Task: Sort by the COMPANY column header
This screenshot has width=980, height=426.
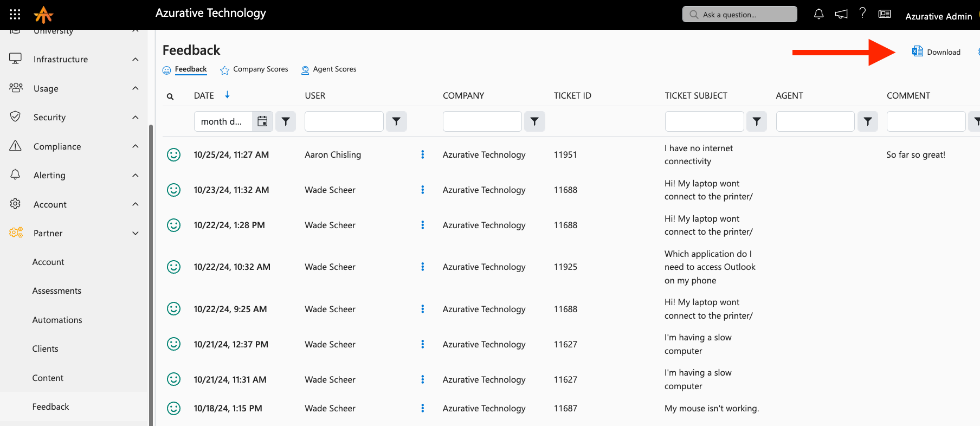Action: [463, 95]
